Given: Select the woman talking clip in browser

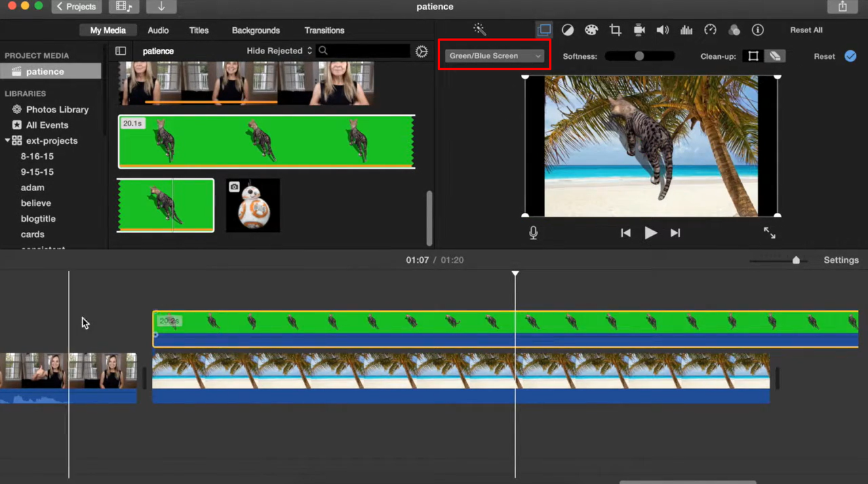Looking at the screenshot, I should [x=246, y=83].
